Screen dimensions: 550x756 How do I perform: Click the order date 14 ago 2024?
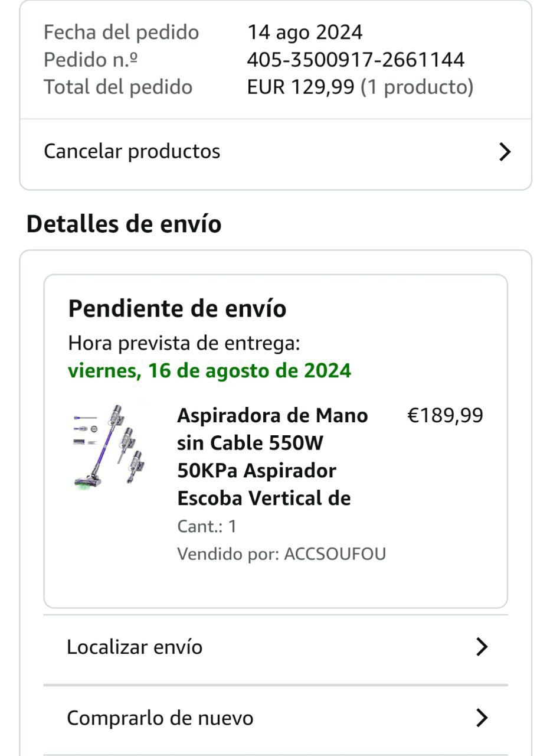point(305,32)
